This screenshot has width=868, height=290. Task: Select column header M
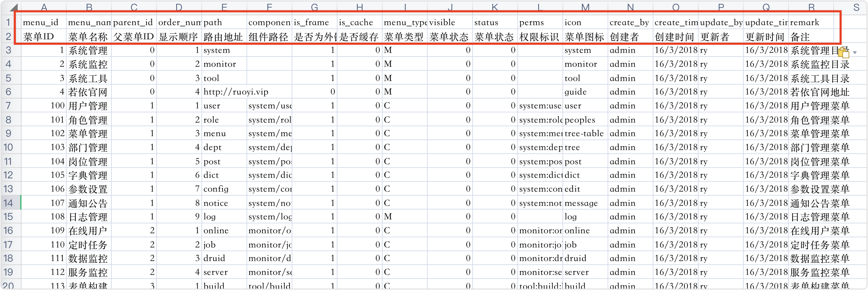pyautogui.click(x=585, y=7)
